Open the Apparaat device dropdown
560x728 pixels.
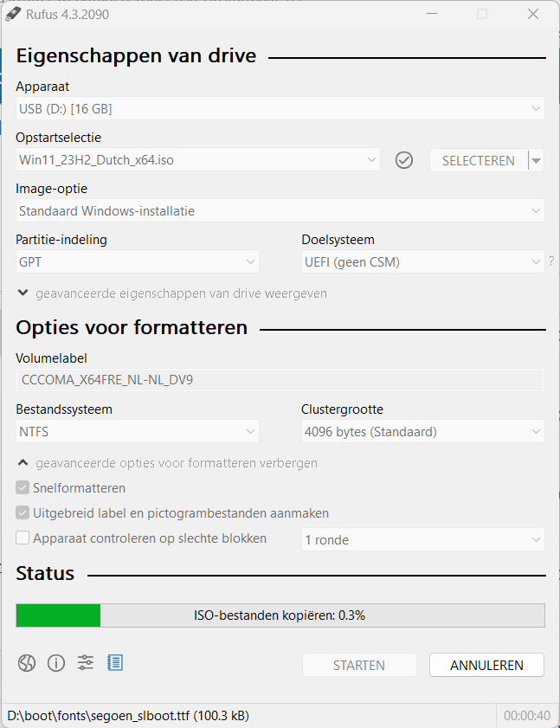280,108
